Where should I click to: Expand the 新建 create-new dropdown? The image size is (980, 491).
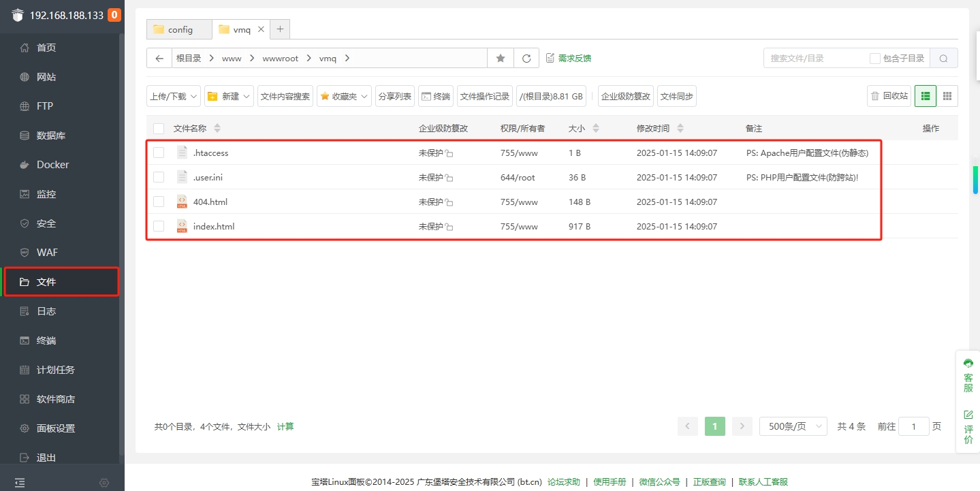tap(228, 95)
